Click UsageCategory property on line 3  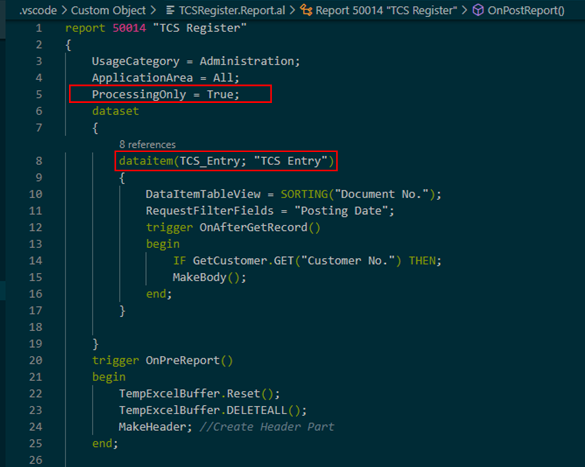point(135,61)
